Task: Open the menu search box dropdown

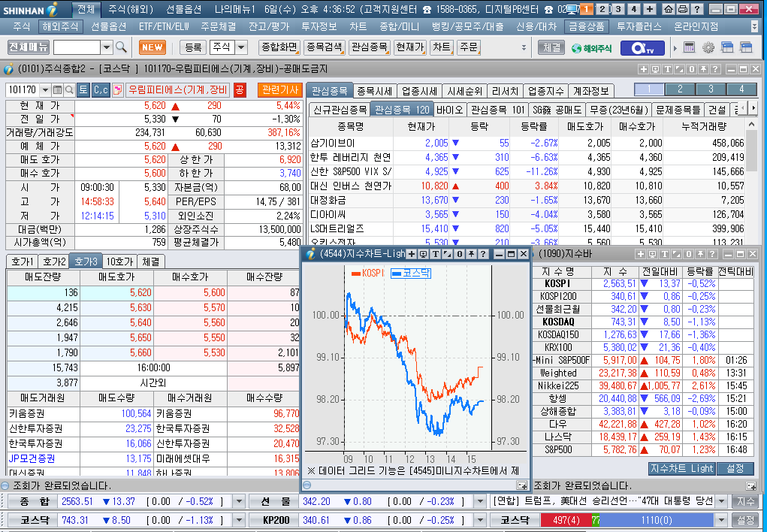Action: coord(107,47)
